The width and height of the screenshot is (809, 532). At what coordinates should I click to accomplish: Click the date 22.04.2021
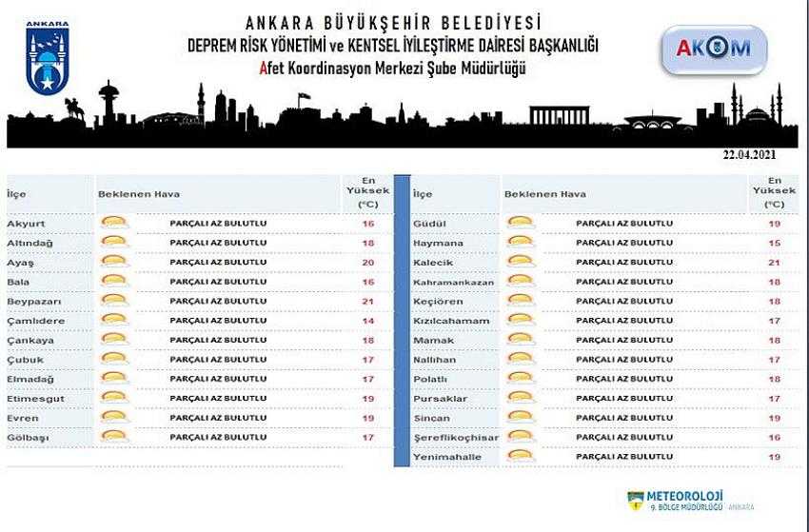pos(749,155)
